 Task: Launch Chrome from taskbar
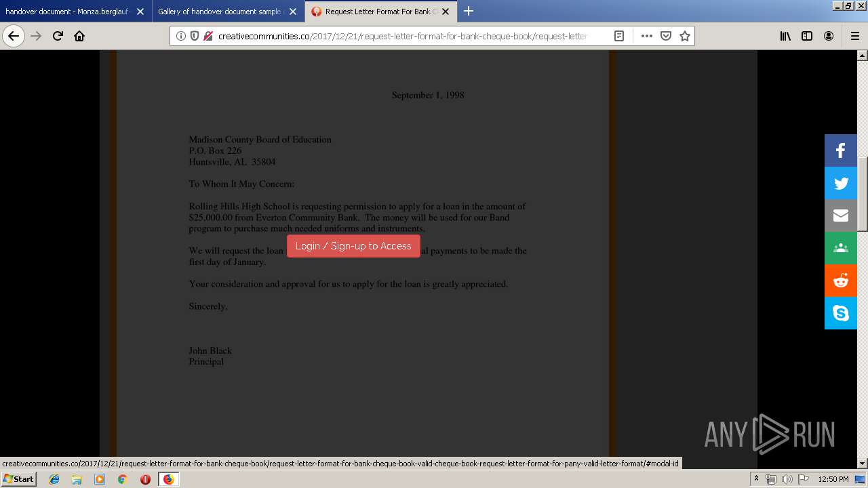pos(122,479)
